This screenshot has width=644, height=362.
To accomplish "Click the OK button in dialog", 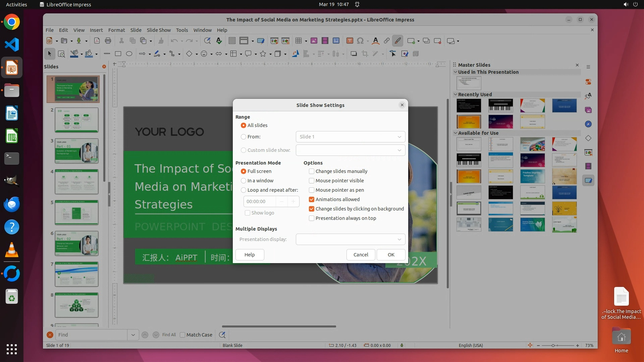I will click(391, 255).
